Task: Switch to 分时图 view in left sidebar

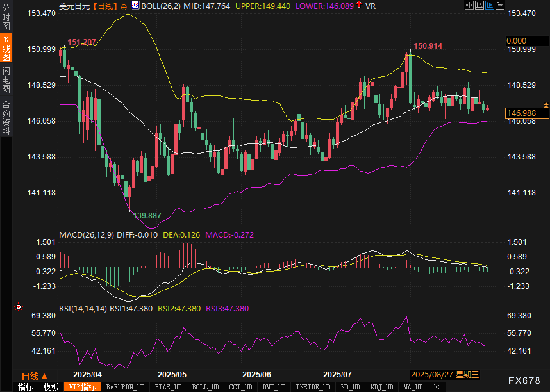Action: coord(6,17)
